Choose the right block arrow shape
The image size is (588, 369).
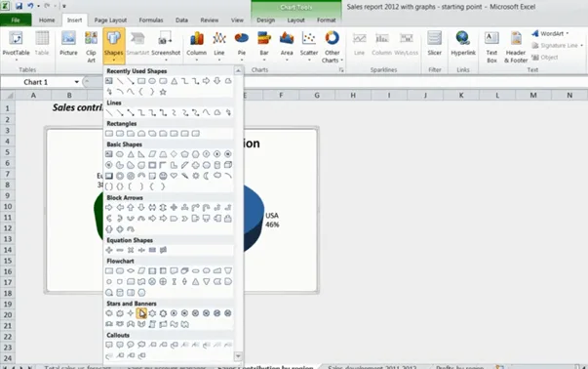tap(109, 207)
